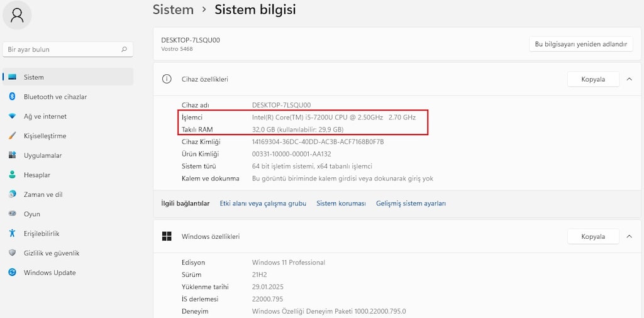Select Hesaplar in the sidebar
The image size is (644, 318).
[68, 175]
